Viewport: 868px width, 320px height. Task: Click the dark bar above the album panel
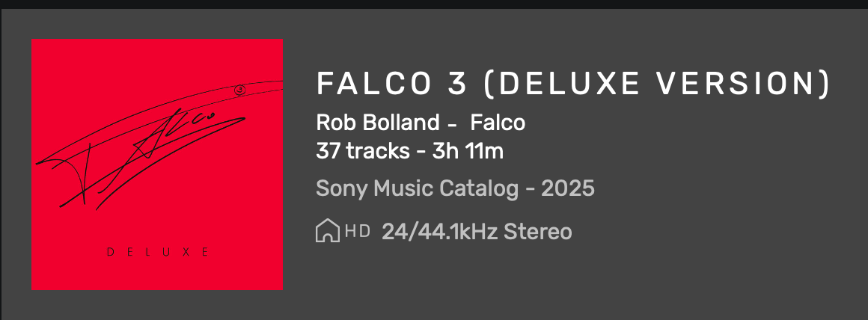tap(434, 4)
